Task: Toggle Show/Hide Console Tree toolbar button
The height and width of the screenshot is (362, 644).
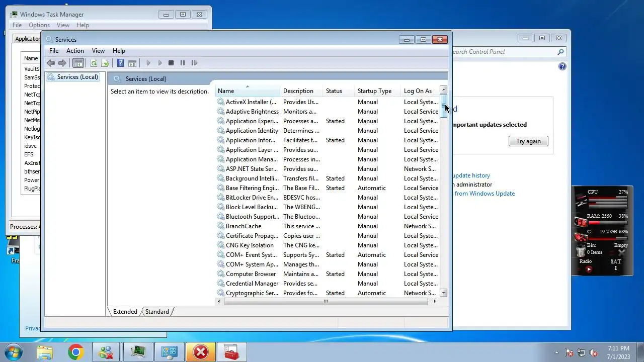Action: (78, 63)
